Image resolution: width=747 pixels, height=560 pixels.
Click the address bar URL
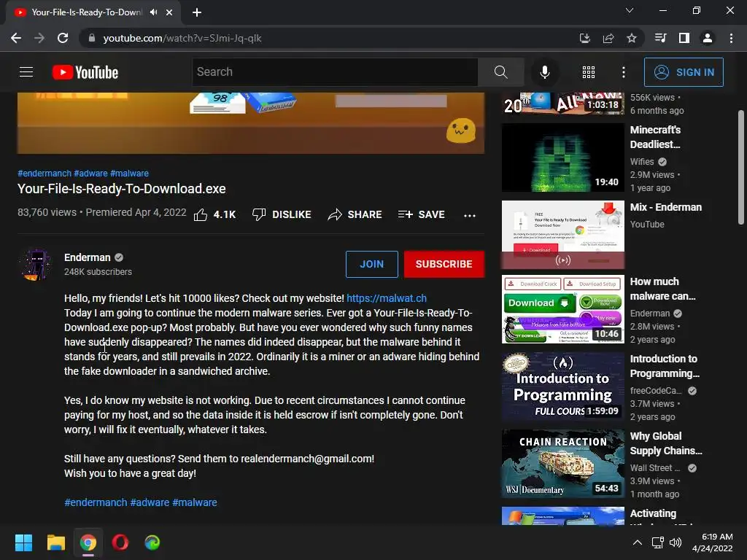coord(182,38)
